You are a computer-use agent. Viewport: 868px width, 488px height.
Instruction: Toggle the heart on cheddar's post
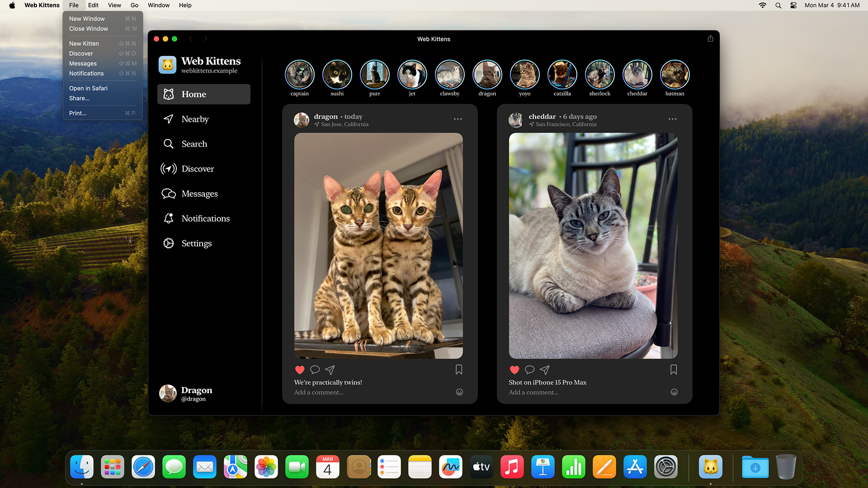(514, 370)
